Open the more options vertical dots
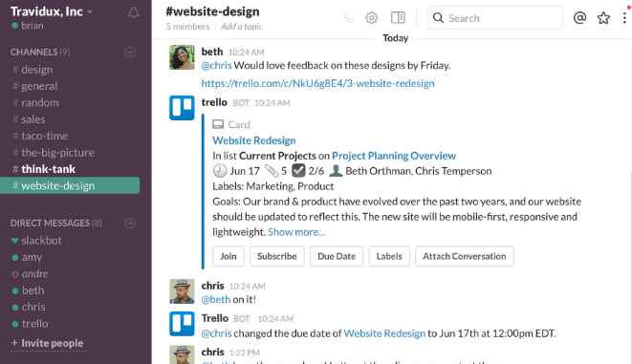 (x=624, y=18)
